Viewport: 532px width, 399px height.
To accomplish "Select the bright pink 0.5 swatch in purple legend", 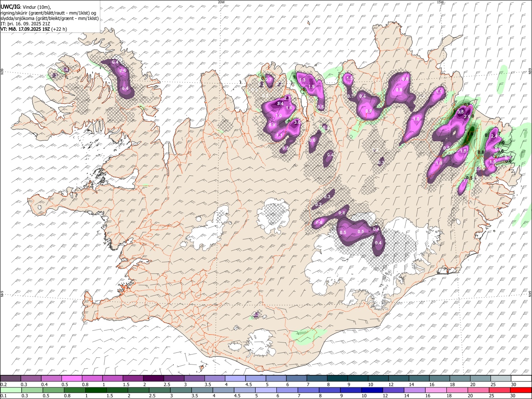I will (x=71, y=378).
